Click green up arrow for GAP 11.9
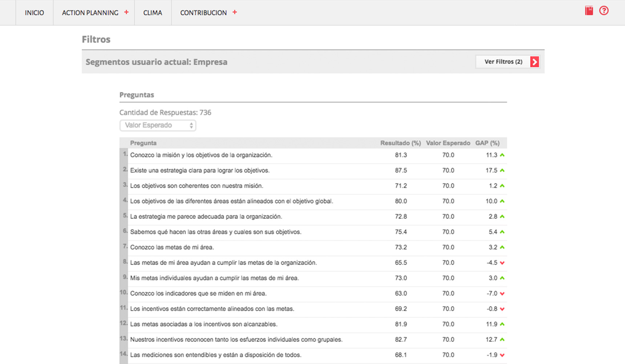This screenshot has width=625, height=364. [502, 324]
